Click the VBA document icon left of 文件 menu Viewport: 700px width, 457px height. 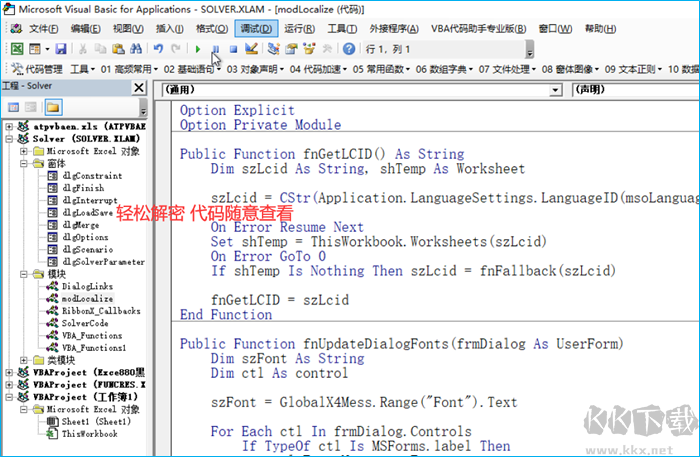click(16, 29)
